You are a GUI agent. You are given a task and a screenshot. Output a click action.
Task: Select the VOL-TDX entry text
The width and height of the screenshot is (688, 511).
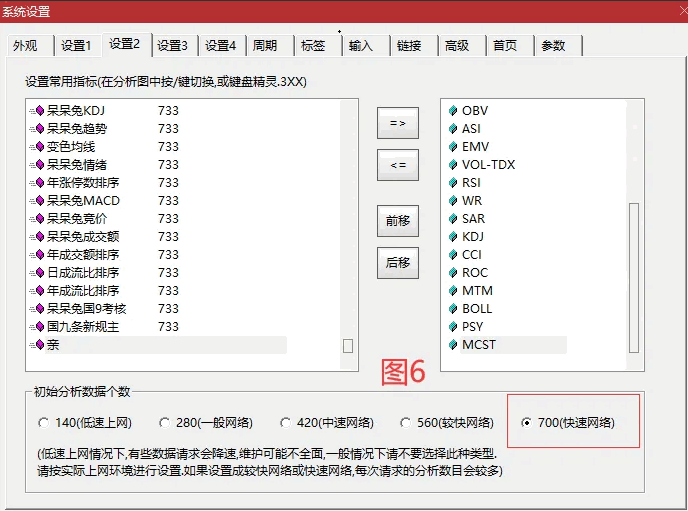coord(488,164)
